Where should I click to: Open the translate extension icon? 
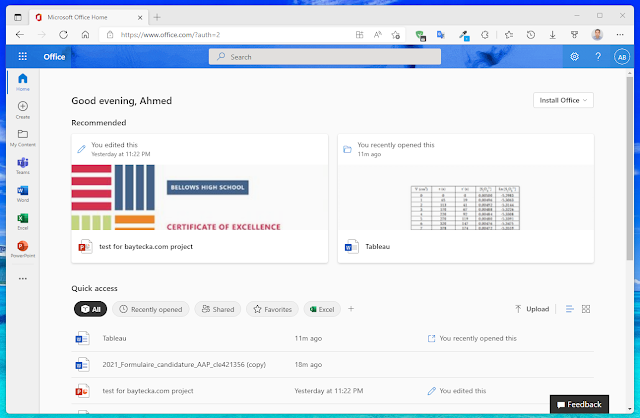tap(440, 35)
